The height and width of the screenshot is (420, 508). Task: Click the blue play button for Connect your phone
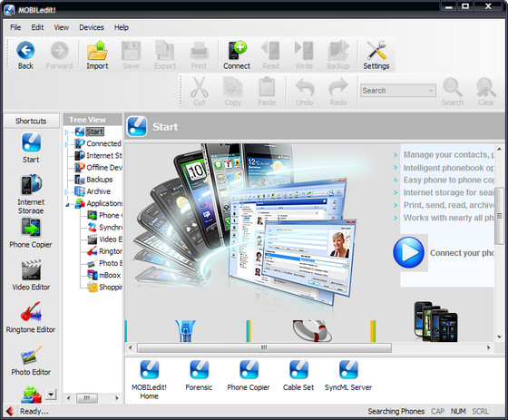(x=408, y=252)
